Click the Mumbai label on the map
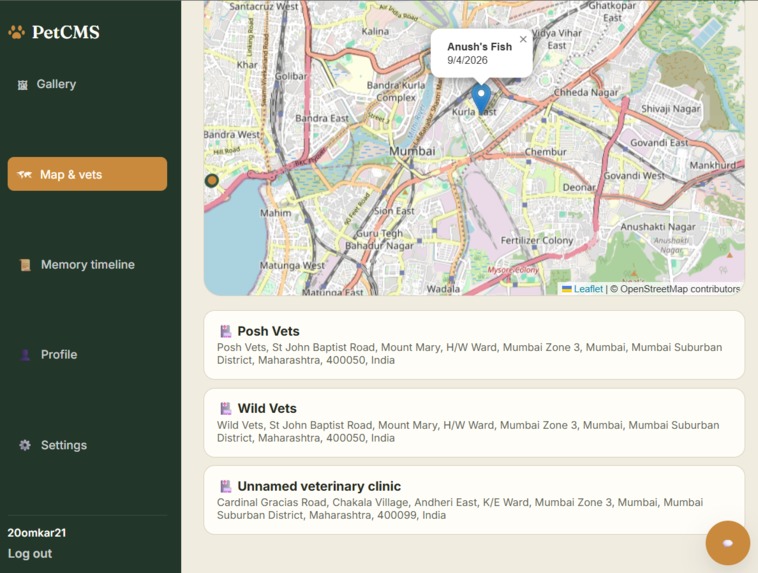Viewport: 758px width, 573px height. [412, 151]
